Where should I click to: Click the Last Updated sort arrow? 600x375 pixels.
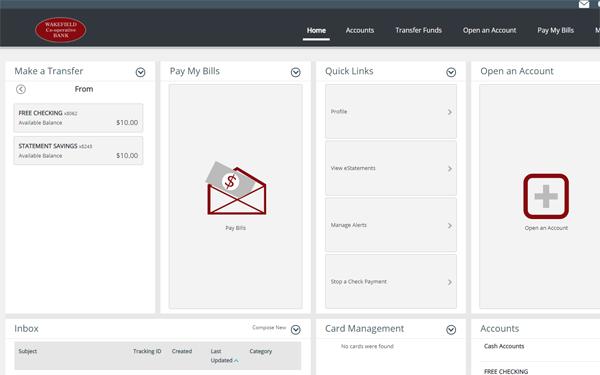[x=236, y=360]
